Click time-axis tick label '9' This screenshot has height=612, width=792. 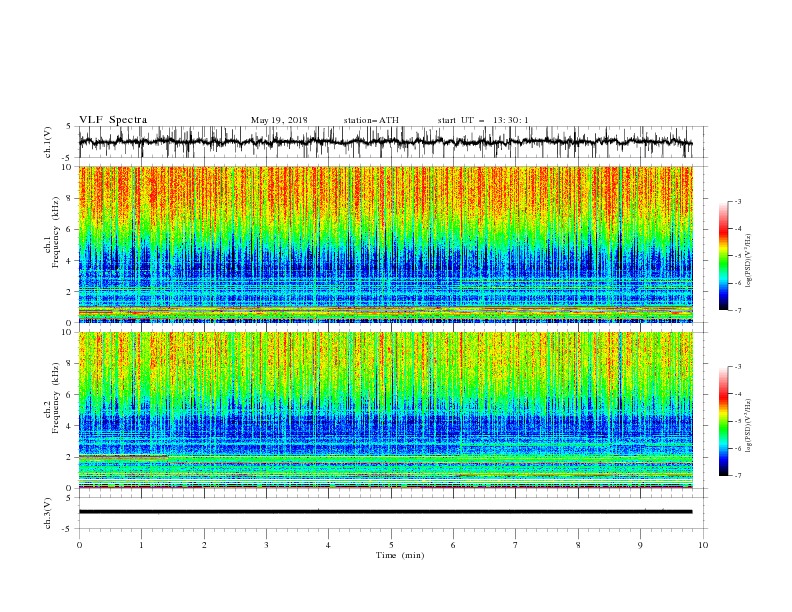point(640,545)
